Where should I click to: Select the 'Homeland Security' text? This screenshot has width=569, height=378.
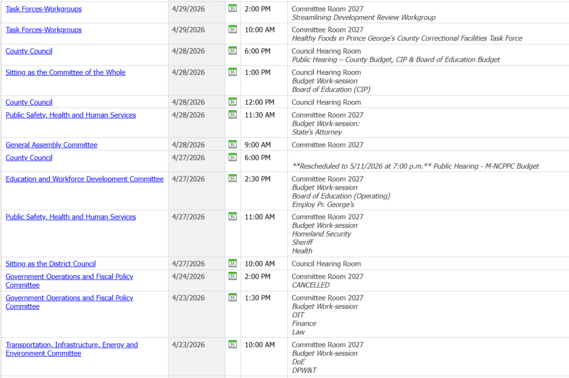click(322, 234)
